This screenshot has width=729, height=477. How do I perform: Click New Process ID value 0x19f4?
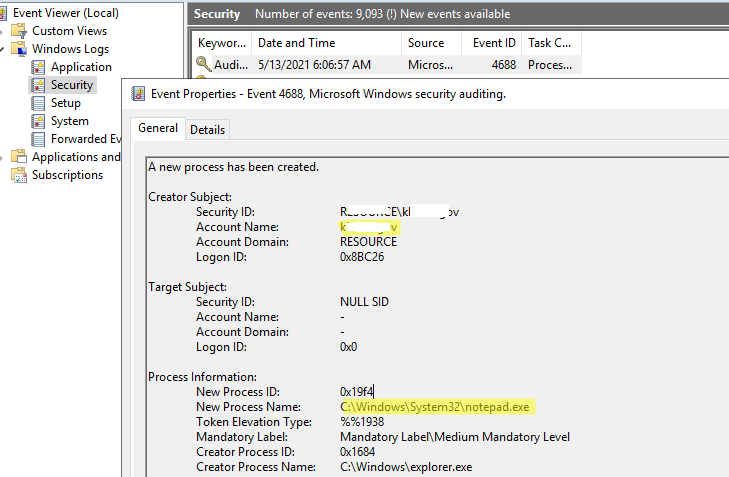357,392
